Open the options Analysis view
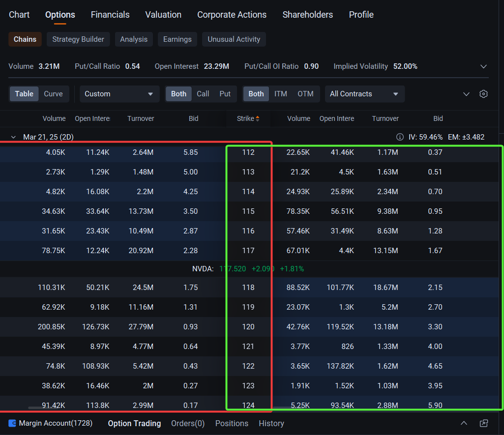Screen dimensions: 504x435 point(134,39)
